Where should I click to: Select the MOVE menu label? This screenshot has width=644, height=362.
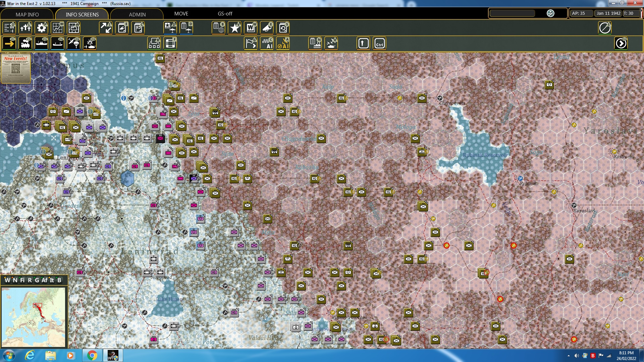coord(181,13)
